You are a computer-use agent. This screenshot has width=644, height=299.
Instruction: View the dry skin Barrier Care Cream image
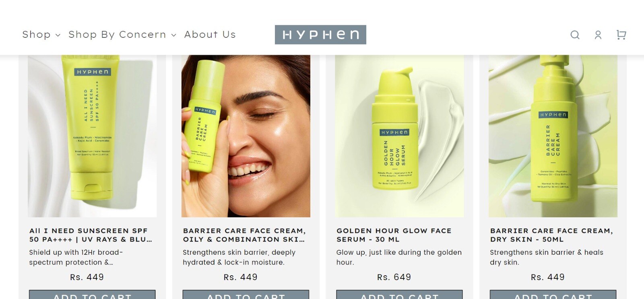pos(553,136)
